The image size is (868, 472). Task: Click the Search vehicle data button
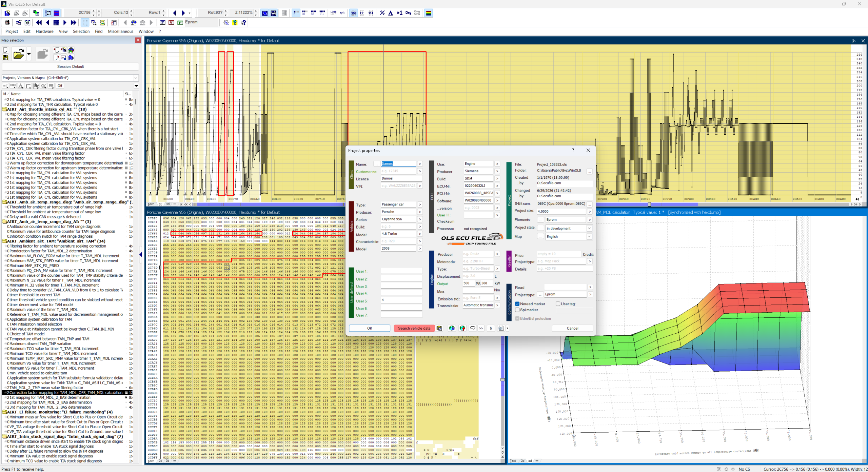[x=414, y=328]
